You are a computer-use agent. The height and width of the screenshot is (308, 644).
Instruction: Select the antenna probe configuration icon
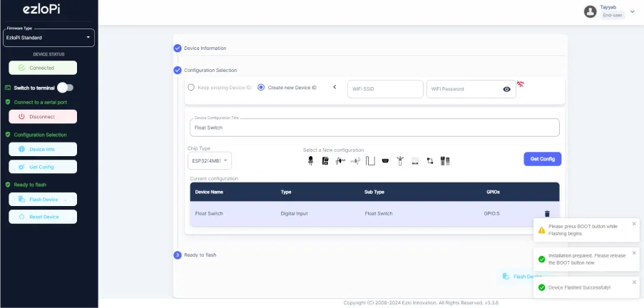tap(400, 161)
